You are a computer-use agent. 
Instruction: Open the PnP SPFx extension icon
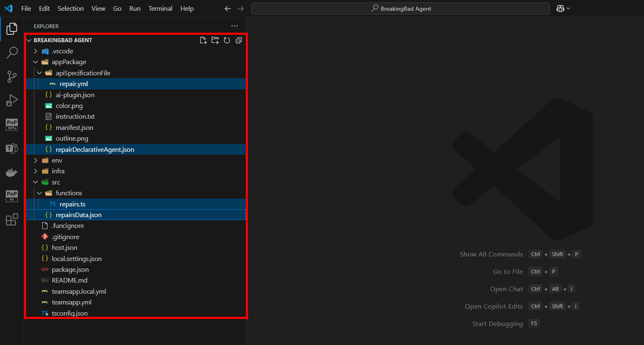tap(12, 125)
